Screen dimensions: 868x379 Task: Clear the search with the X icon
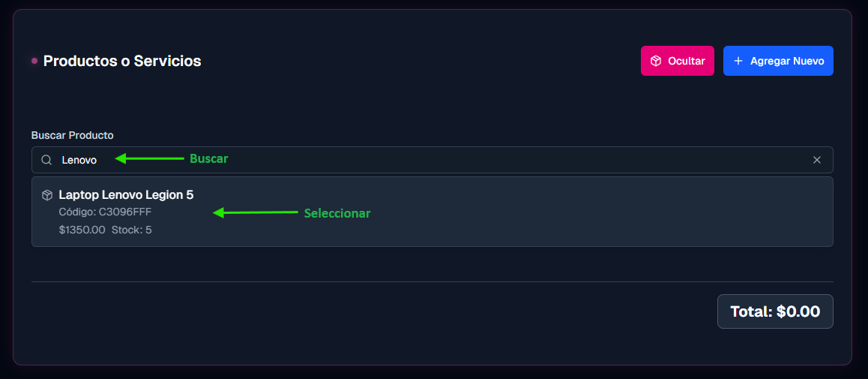816,160
